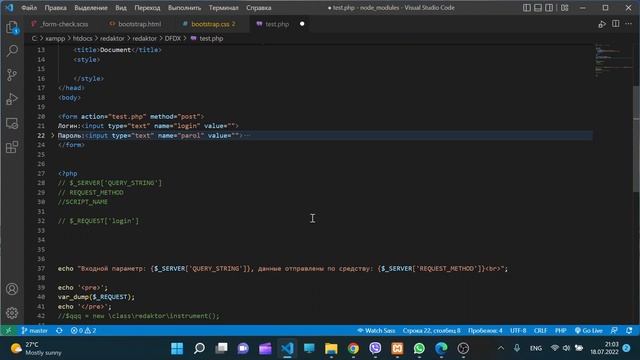Open Manage gear settings menu
Screen dimensions: 640x360
pyautogui.click(x=12, y=313)
